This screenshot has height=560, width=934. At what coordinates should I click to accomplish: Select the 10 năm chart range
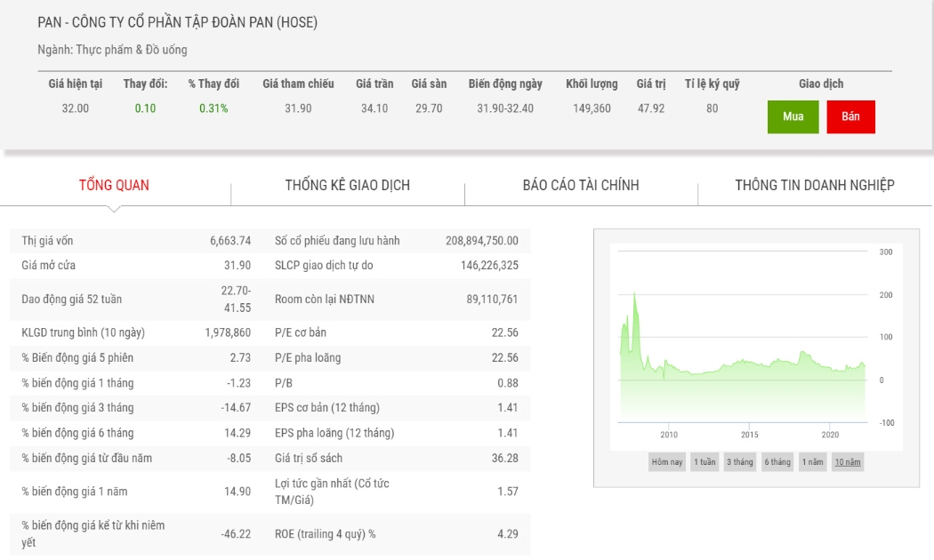[848, 462]
